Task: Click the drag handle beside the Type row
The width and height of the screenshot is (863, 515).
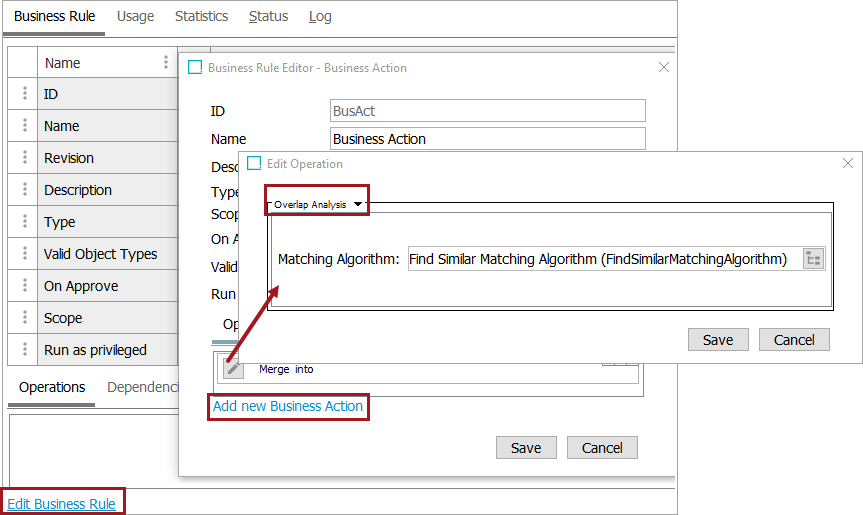Action: pos(24,222)
